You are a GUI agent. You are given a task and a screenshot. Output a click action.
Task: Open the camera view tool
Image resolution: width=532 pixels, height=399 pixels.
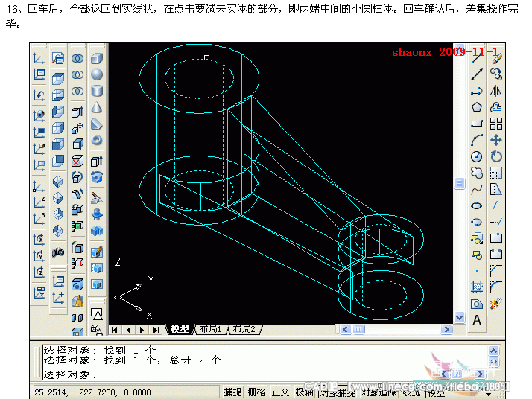(58, 252)
